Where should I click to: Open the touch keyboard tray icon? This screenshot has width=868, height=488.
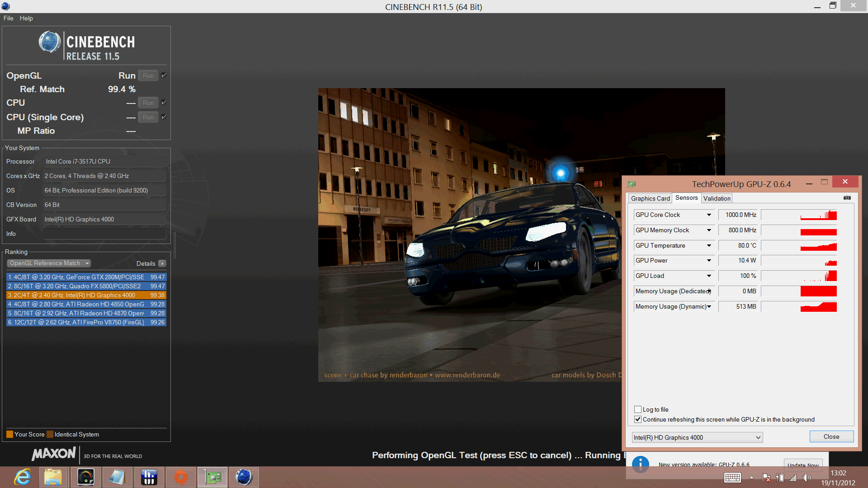click(x=732, y=478)
